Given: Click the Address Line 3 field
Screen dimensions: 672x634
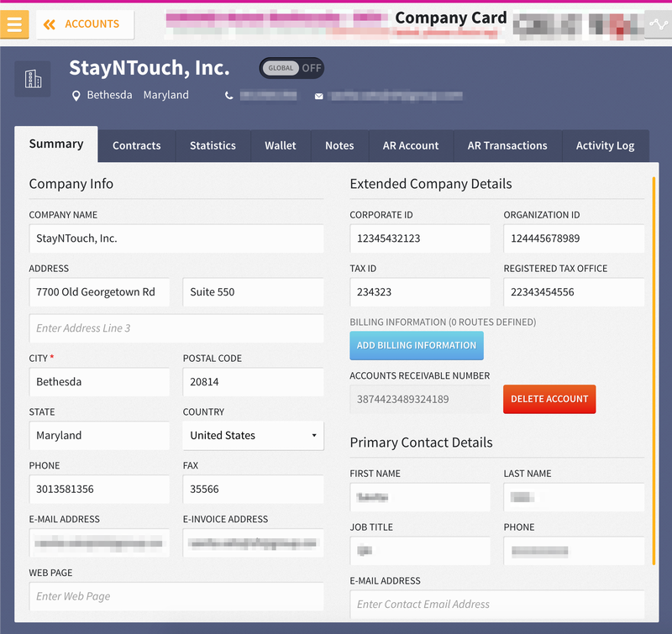Looking at the screenshot, I should click(176, 328).
